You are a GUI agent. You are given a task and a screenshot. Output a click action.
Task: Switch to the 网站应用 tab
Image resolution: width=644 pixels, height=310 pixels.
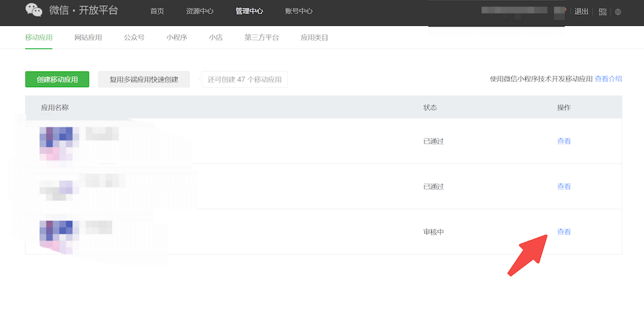pos(88,38)
